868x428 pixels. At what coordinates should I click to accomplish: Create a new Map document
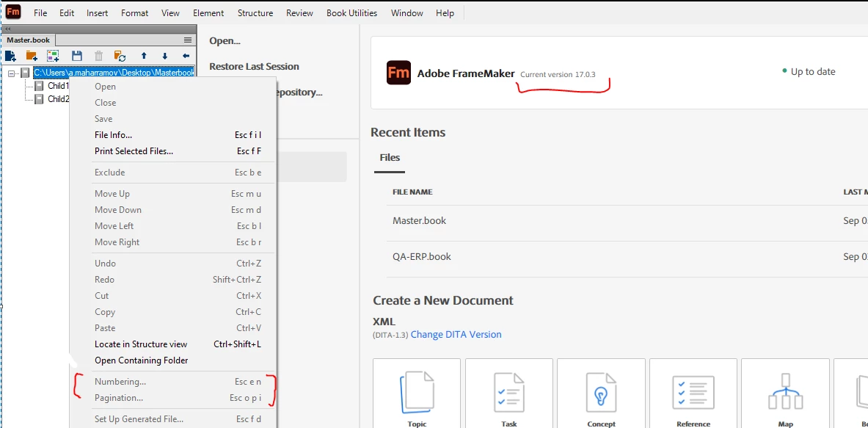785,393
